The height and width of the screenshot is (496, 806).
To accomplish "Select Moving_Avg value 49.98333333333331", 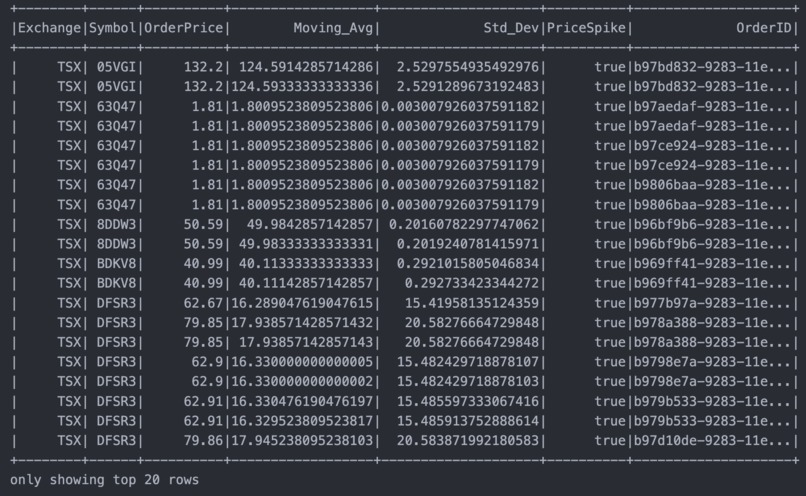I will pos(306,244).
